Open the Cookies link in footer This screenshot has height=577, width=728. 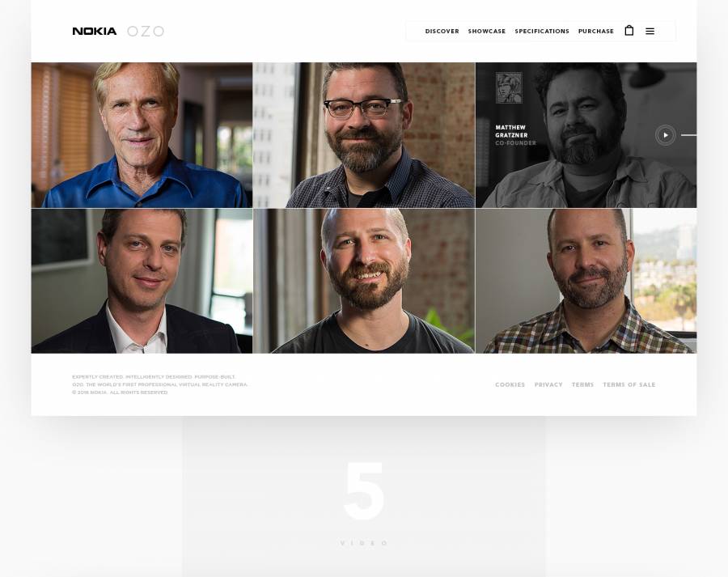pos(510,384)
